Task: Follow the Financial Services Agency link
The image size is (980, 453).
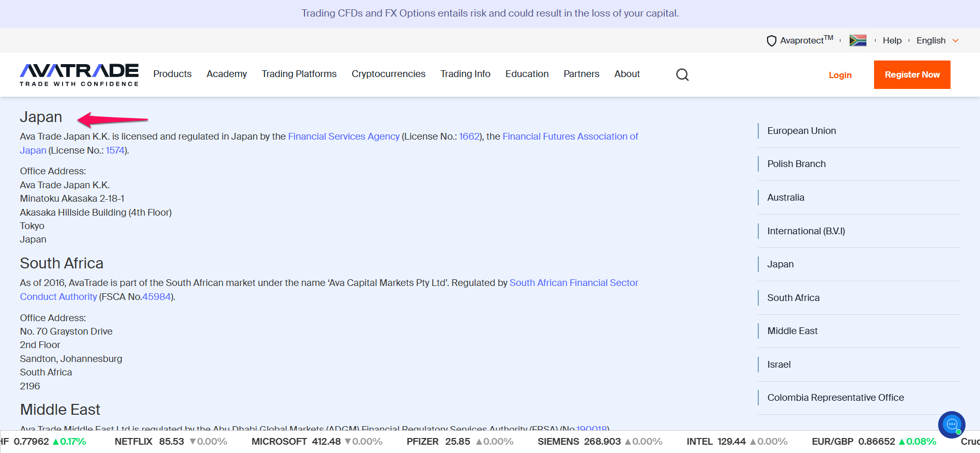Action: click(344, 137)
